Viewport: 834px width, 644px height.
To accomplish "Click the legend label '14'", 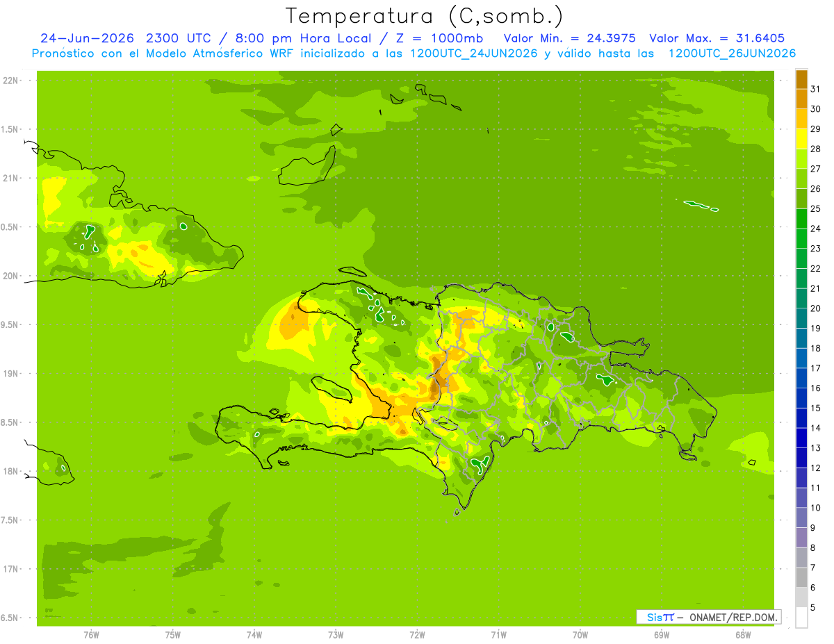I will click(816, 428).
